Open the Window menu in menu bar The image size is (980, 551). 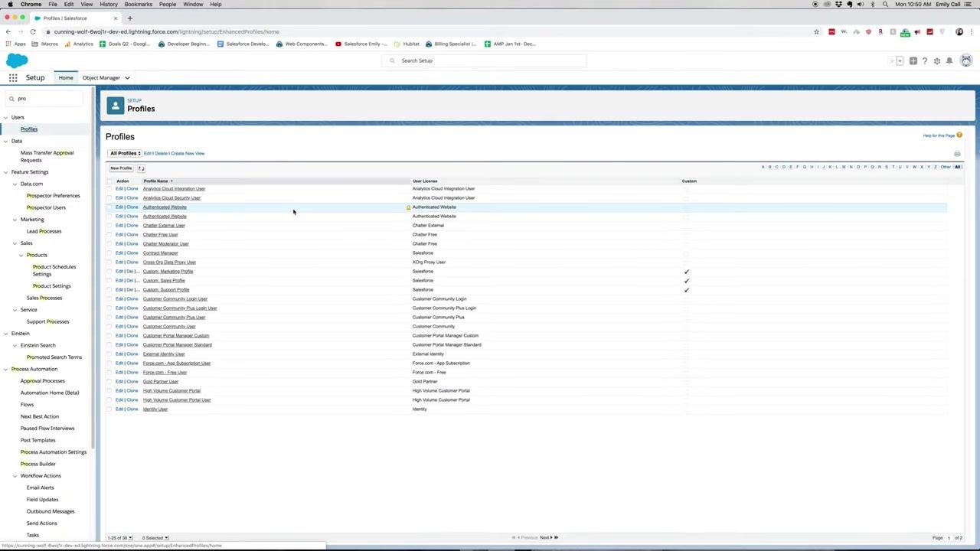[x=193, y=4]
